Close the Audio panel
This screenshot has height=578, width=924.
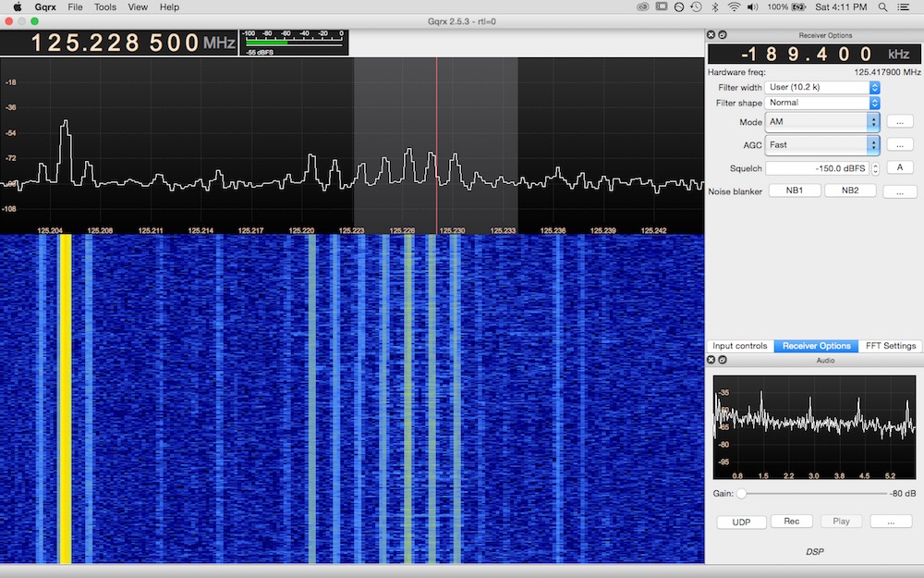711,360
